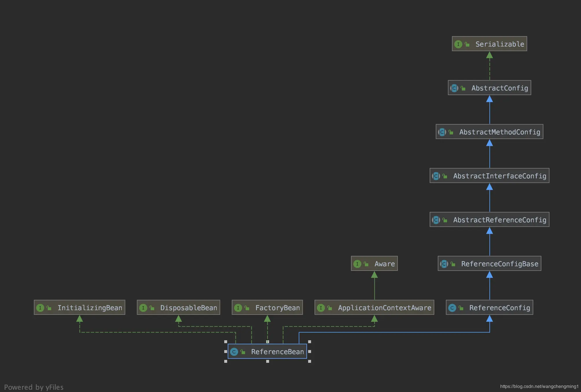Select the AbstractReferenceConfig class node
The width and height of the screenshot is (581, 392).
[x=499, y=220]
